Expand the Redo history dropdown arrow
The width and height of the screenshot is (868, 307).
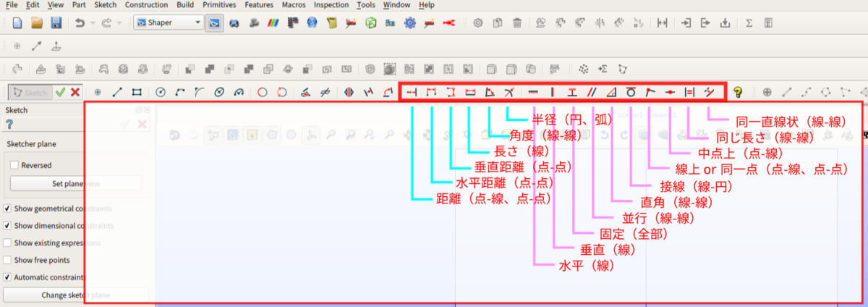pyautogui.click(x=119, y=23)
